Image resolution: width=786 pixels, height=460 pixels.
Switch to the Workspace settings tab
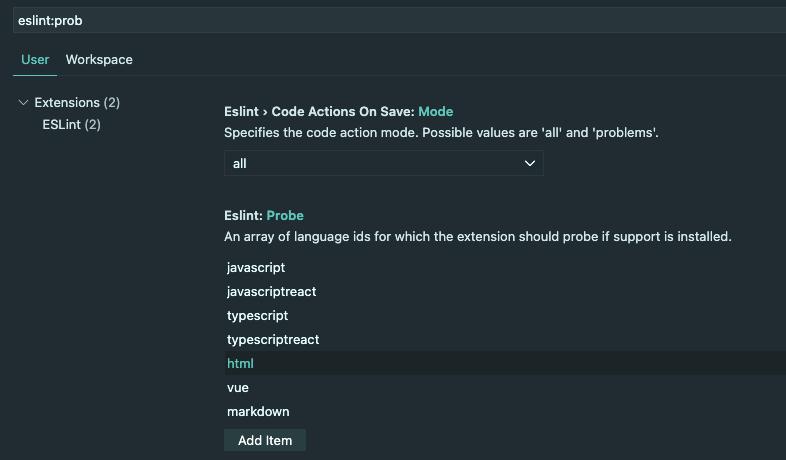pyautogui.click(x=99, y=60)
